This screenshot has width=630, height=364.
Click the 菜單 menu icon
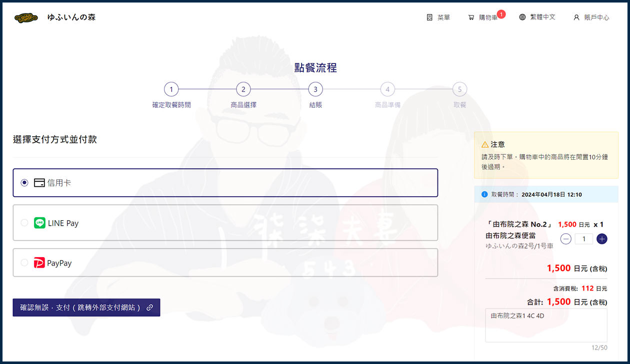coord(430,16)
